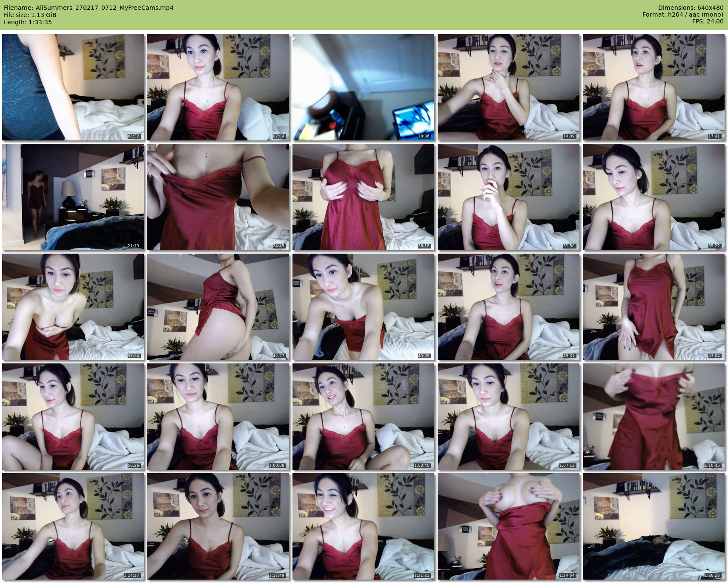
Task: Open the frame marked 35:22
Action: pos(653,197)
